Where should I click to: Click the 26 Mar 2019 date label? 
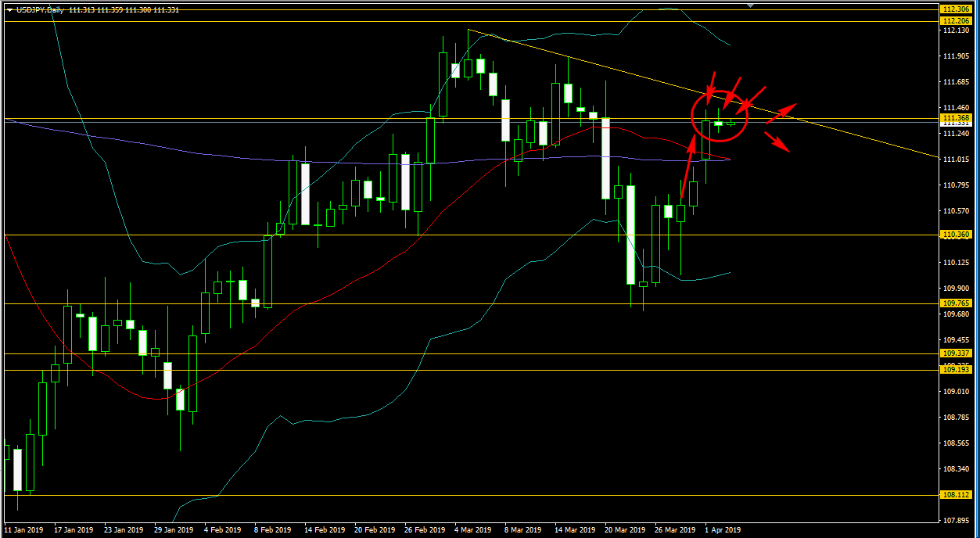click(x=675, y=530)
